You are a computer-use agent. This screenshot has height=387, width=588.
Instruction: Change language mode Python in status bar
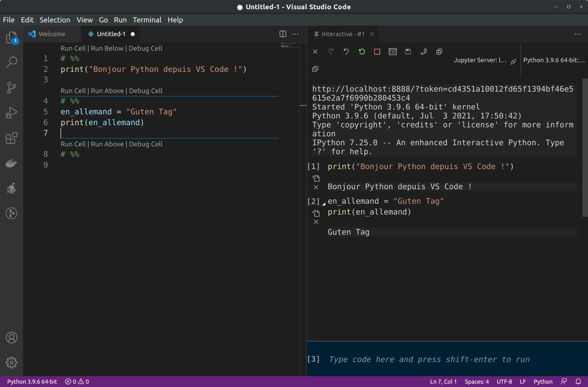543,381
